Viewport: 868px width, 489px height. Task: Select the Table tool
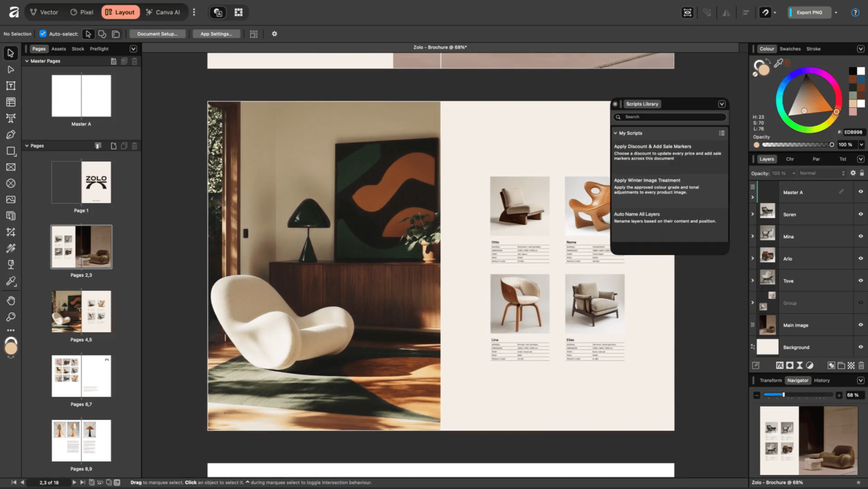click(10, 102)
